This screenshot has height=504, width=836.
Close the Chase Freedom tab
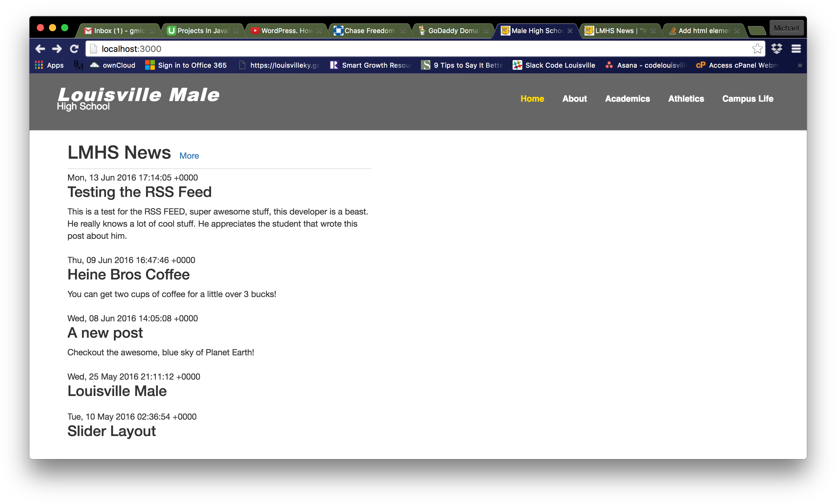pos(403,31)
